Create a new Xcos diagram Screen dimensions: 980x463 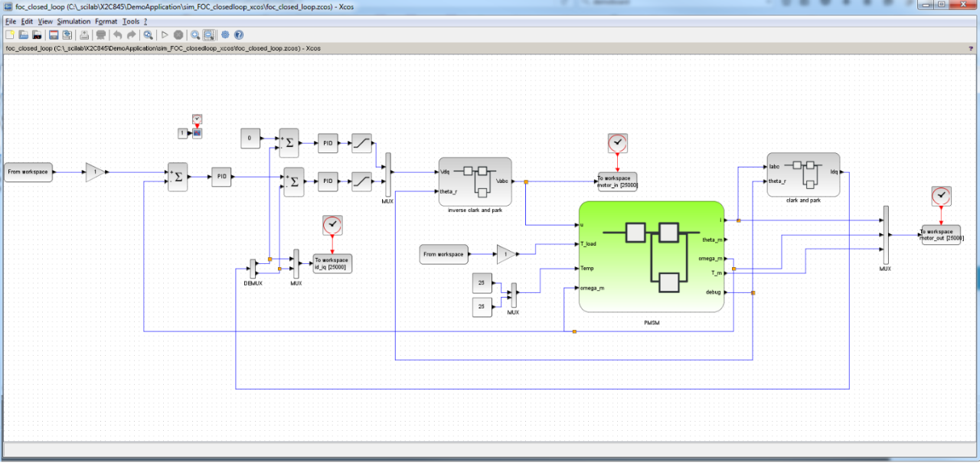(x=9, y=34)
